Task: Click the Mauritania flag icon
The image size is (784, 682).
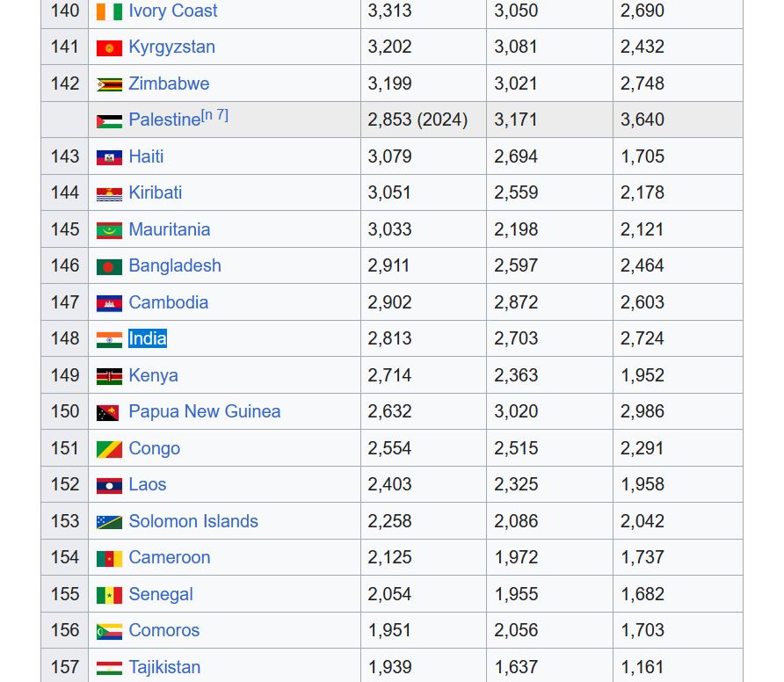Action: tap(109, 231)
